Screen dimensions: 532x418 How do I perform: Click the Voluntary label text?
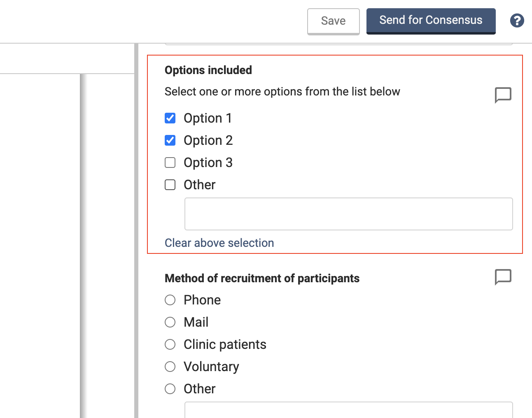click(x=211, y=367)
